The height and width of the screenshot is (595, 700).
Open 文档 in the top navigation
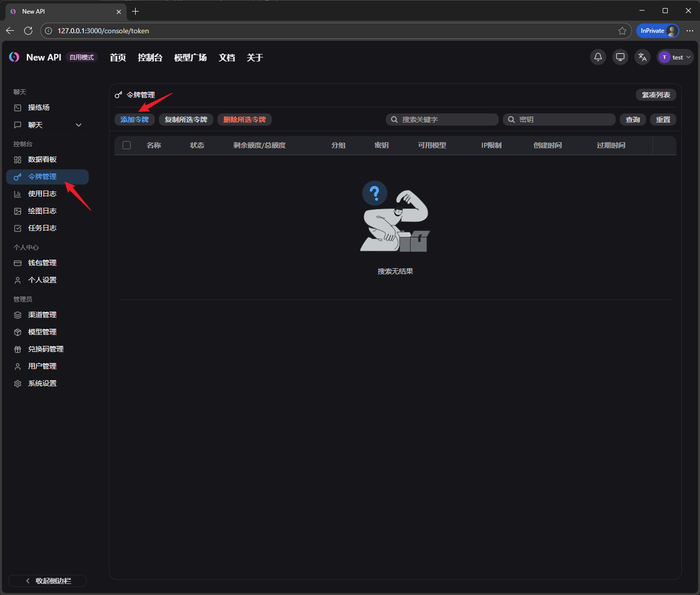coord(226,57)
